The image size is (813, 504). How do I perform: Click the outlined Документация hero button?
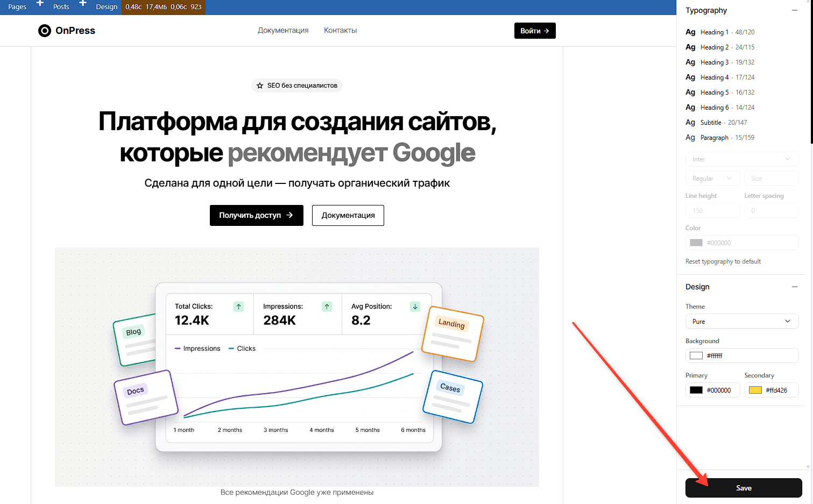click(348, 215)
